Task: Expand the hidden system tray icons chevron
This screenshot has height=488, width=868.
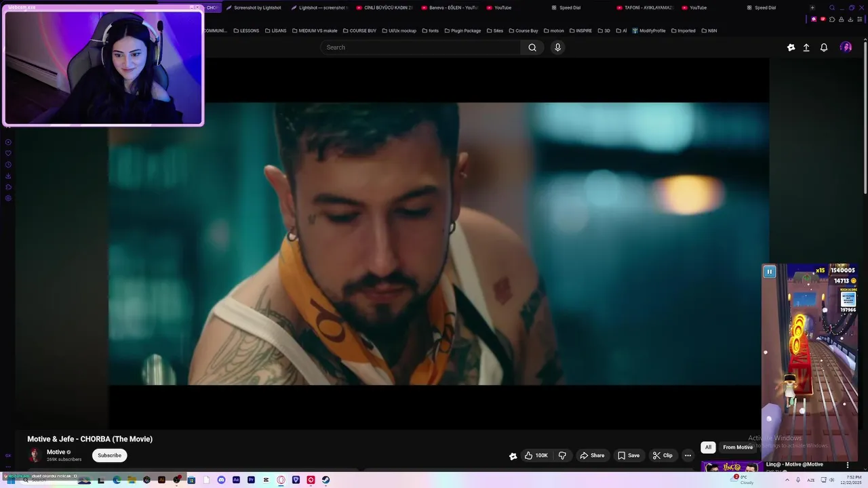Action: click(787, 480)
